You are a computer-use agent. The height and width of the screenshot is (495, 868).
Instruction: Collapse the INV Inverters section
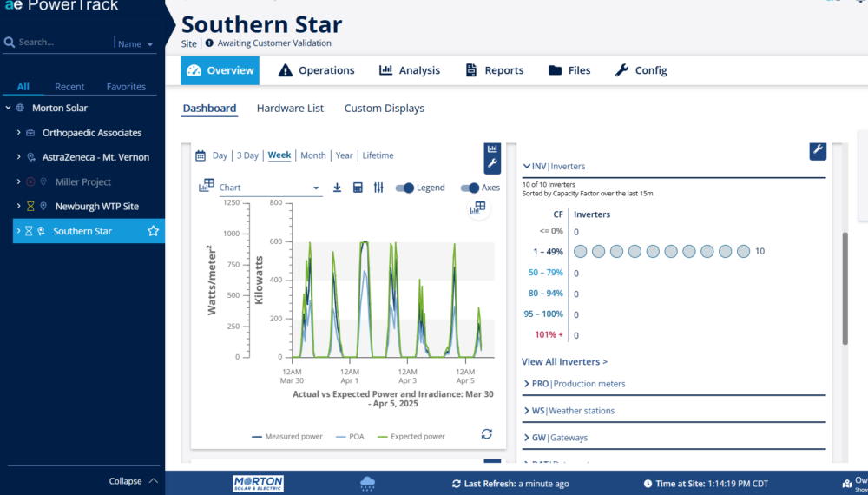pos(527,166)
